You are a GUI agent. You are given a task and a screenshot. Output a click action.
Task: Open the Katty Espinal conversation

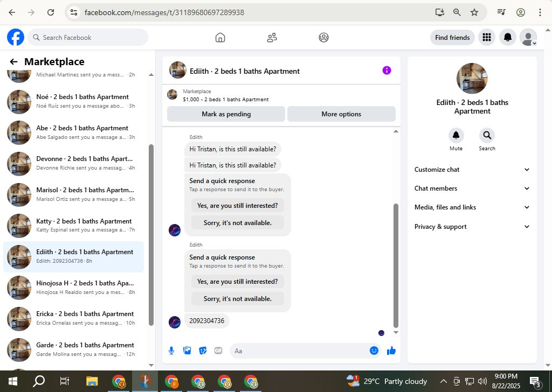[73, 226]
